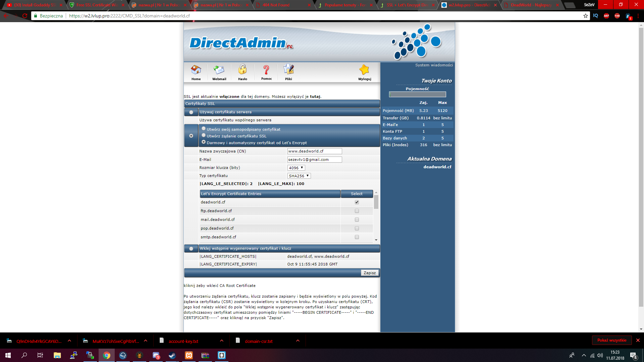This screenshot has width=644, height=362.
Task: Switch to the DeadWorld browser tab
Action: pos(531,5)
